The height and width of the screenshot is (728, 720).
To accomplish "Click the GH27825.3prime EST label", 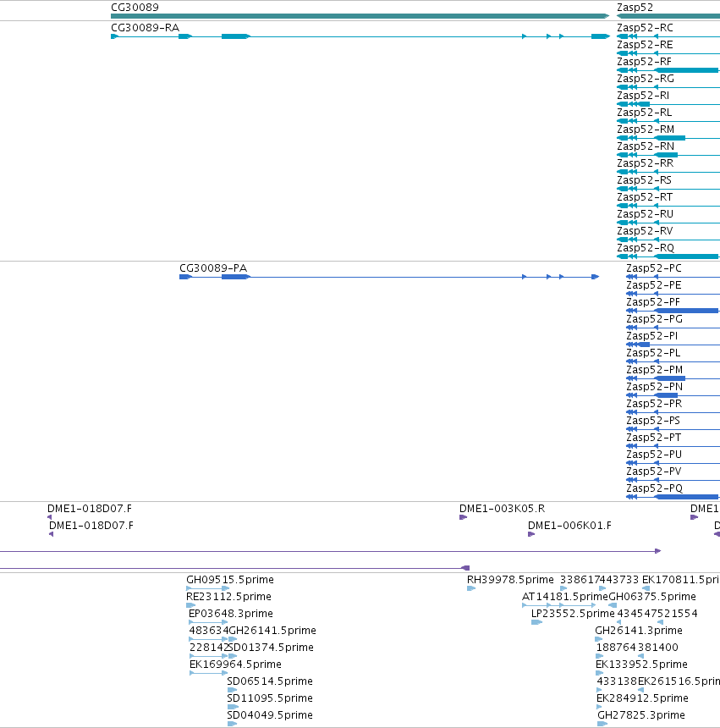I will [641, 715].
